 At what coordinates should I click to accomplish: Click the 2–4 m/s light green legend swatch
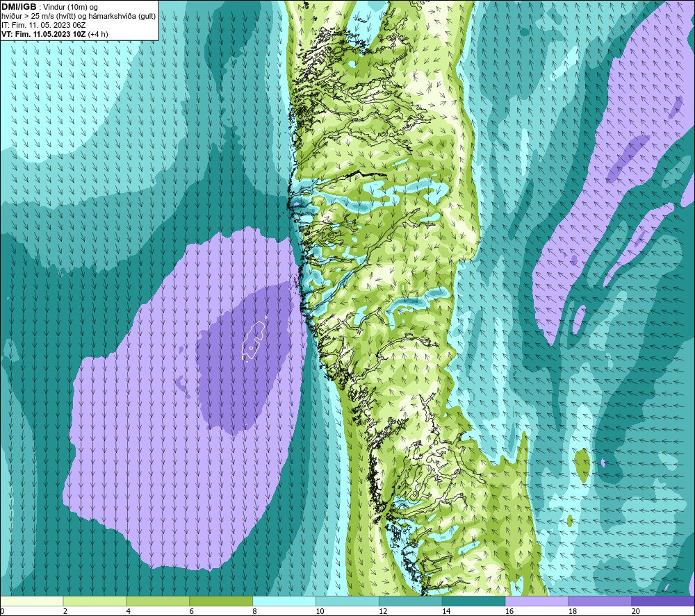point(95,601)
